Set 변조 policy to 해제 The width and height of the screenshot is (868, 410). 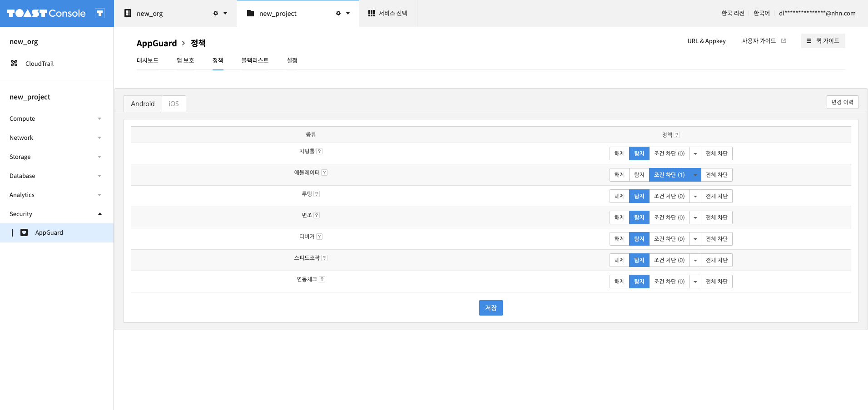[x=620, y=217]
